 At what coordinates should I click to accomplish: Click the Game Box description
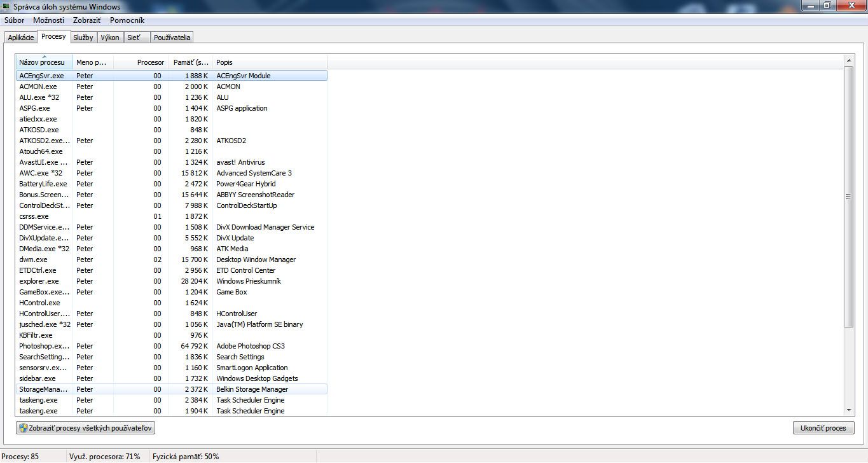231,292
